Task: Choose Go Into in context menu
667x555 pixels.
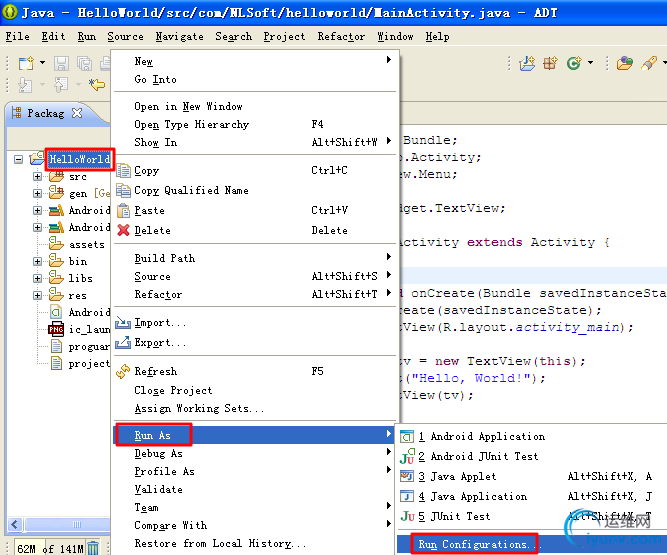Action: point(255,80)
